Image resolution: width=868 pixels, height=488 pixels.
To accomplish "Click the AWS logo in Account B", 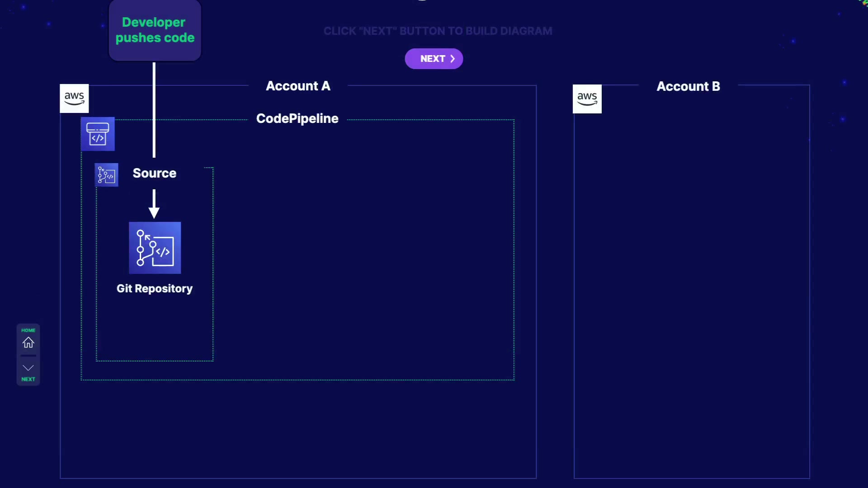I will 587,99.
